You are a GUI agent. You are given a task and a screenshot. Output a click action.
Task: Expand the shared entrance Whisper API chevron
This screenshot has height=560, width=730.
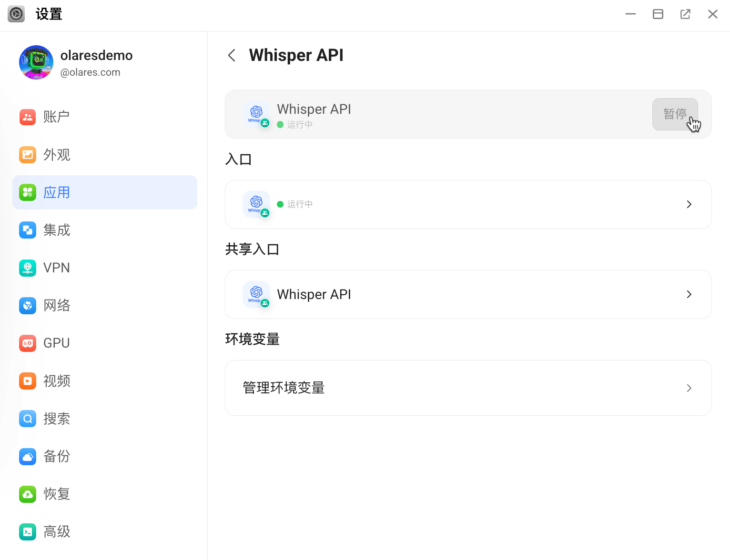[x=689, y=294]
